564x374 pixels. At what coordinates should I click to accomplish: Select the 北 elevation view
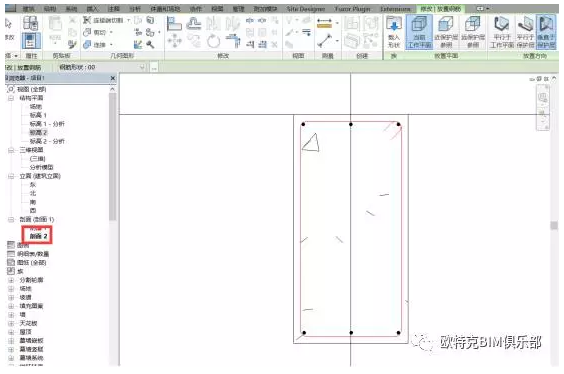click(x=33, y=193)
